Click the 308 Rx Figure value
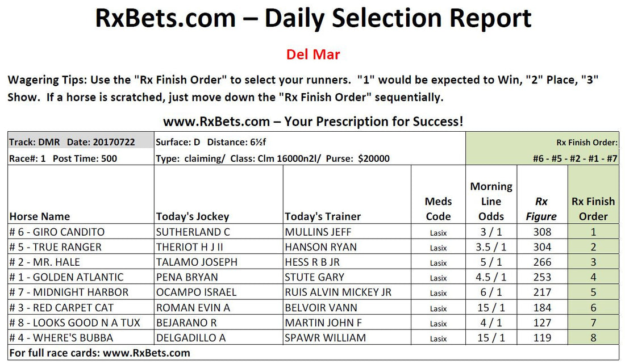The width and height of the screenshot is (625, 364). click(x=542, y=232)
